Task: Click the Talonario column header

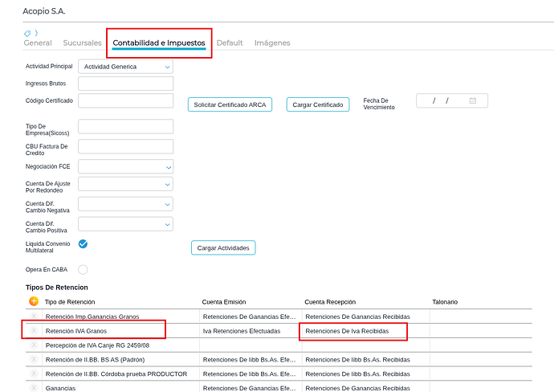Action: [445, 302]
